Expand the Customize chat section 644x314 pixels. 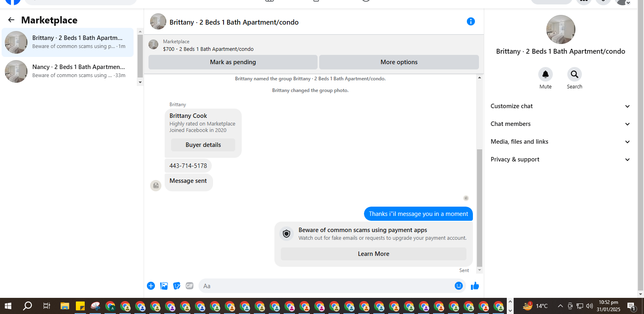560,106
